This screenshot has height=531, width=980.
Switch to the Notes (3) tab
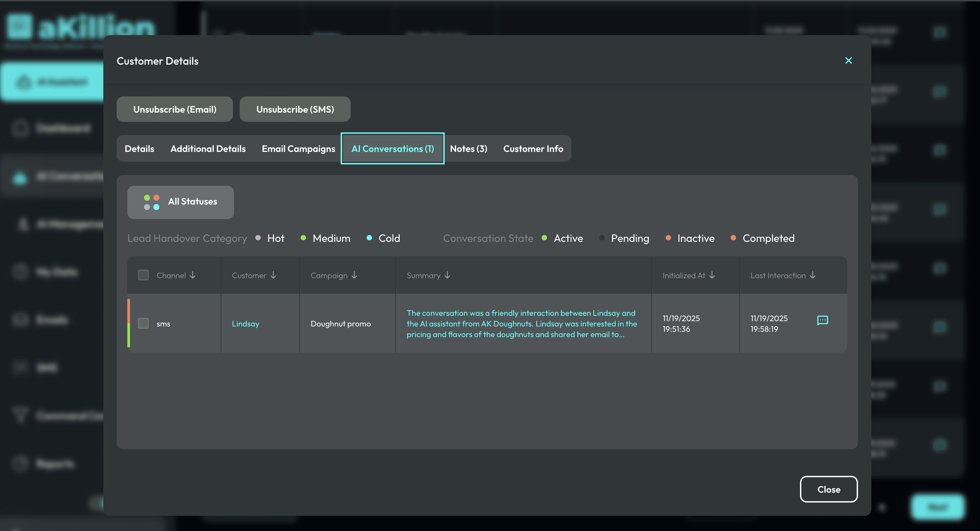coord(468,149)
